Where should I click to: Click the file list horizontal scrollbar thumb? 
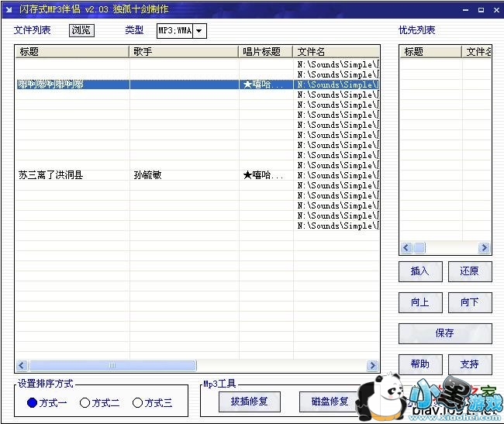(112, 365)
